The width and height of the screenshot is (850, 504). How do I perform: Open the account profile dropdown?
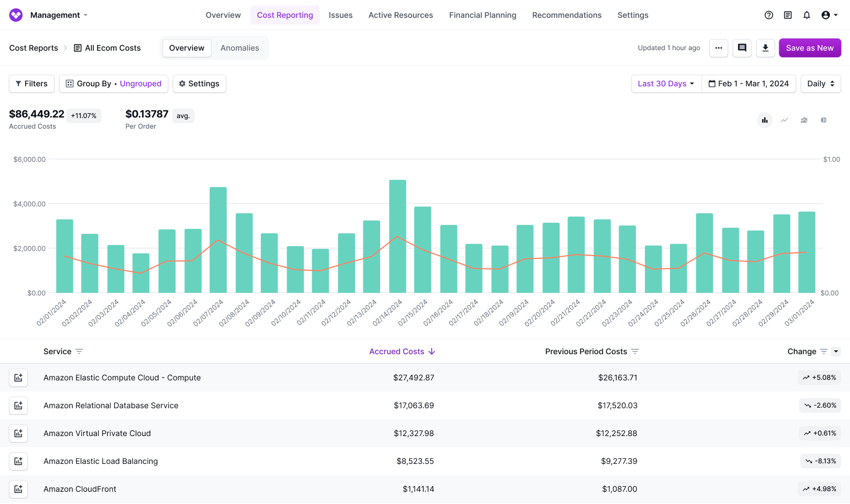coord(829,15)
